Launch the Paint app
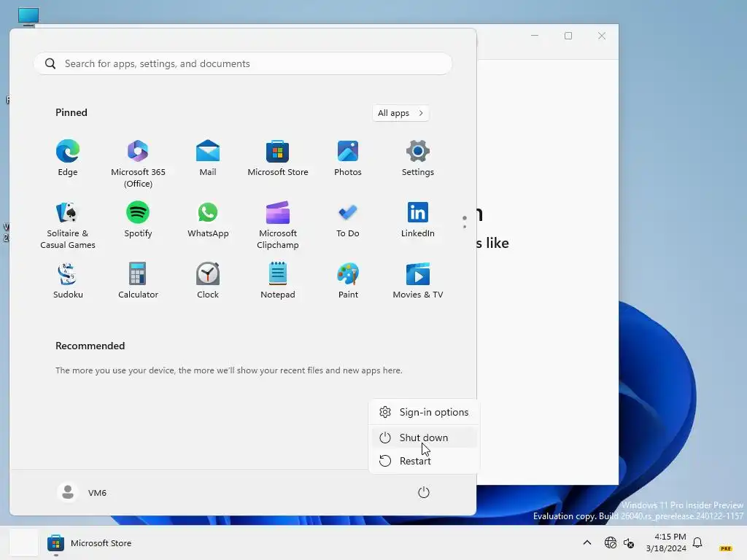This screenshot has width=747, height=560. click(x=348, y=281)
